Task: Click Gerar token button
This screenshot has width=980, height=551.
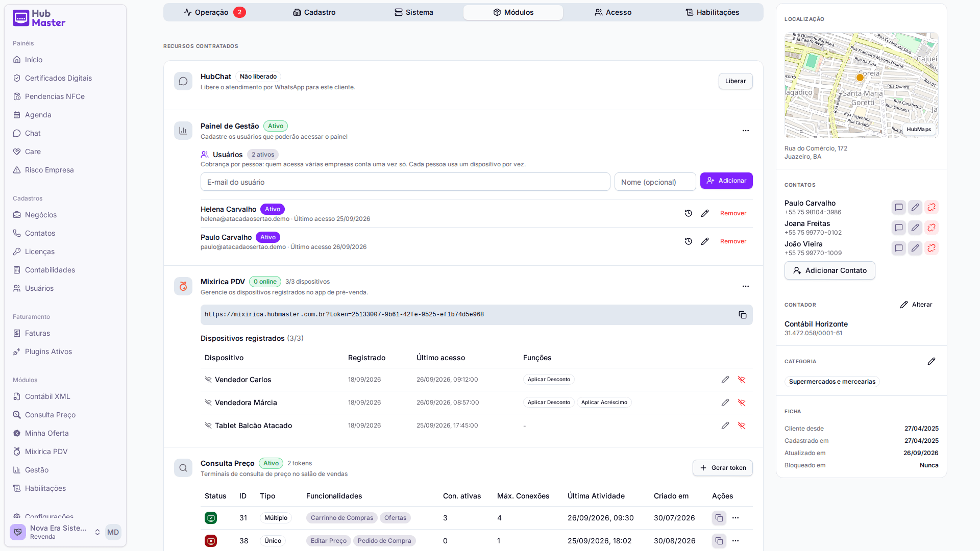Action: pos(723,468)
